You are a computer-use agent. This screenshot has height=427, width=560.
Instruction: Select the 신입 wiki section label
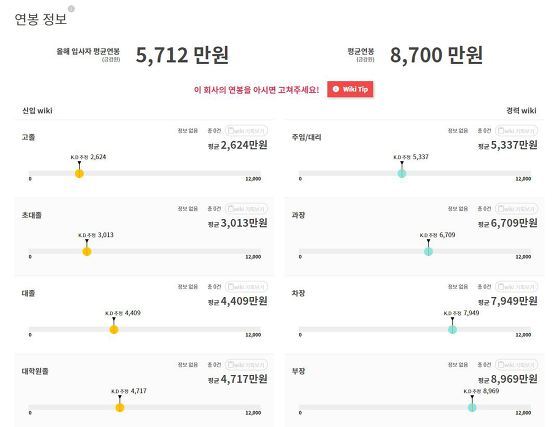pyautogui.click(x=38, y=110)
